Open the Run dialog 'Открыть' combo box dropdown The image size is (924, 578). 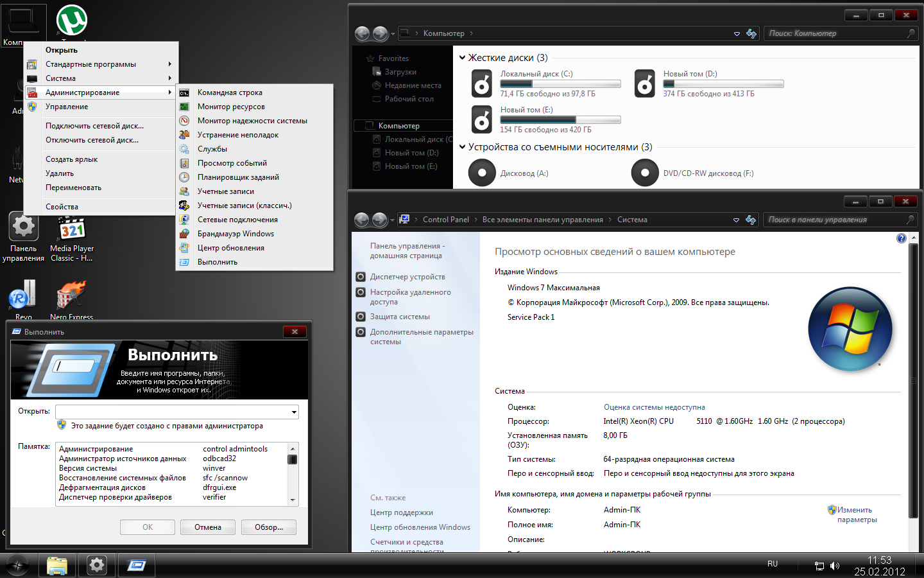[x=294, y=412]
